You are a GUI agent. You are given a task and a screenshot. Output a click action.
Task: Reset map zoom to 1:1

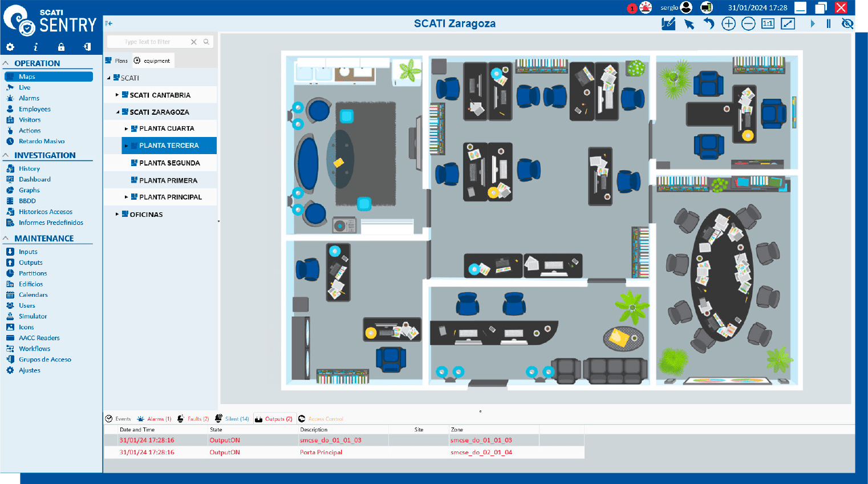768,23
